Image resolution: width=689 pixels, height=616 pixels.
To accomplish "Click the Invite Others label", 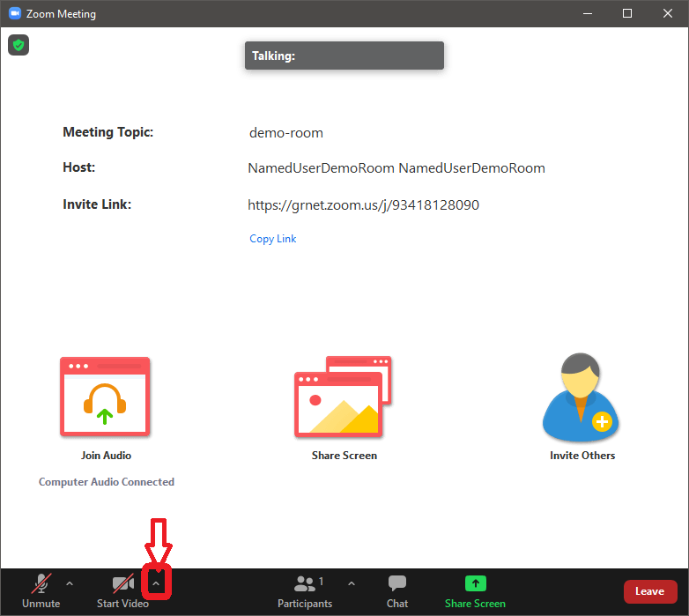I will pyautogui.click(x=582, y=456).
